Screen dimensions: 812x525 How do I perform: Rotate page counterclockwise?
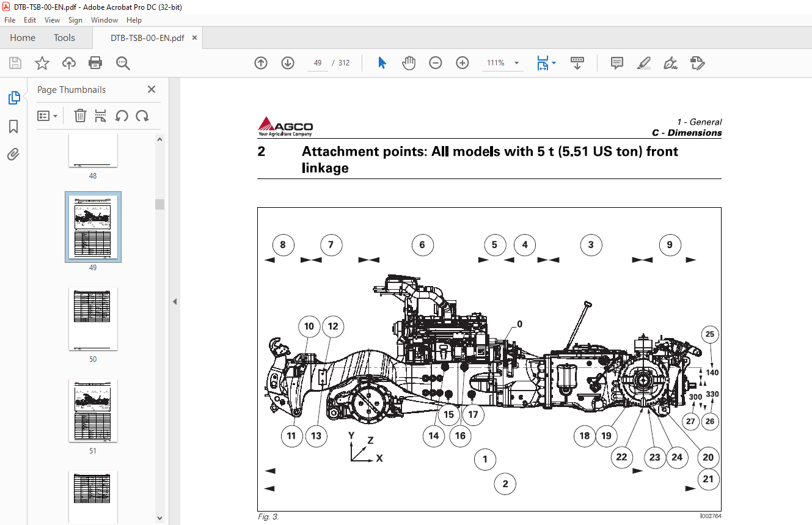click(x=122, y=116)
